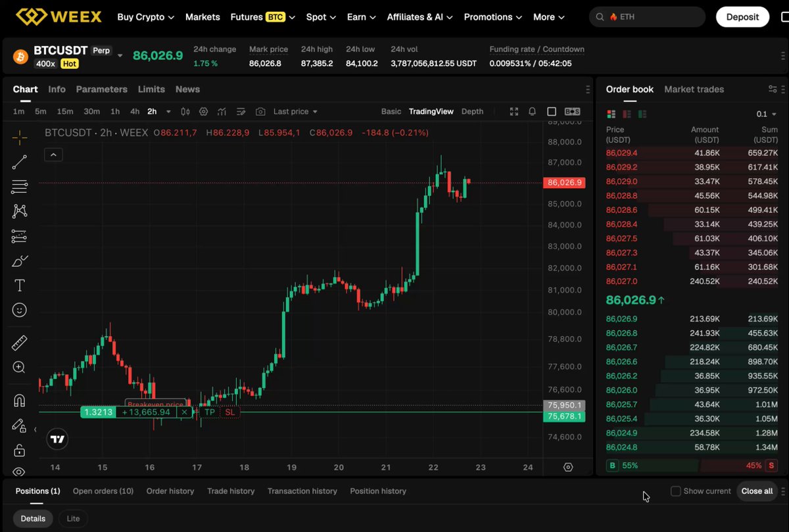Open the 0.1 price grouping dropdown

(x=767, y=114)
